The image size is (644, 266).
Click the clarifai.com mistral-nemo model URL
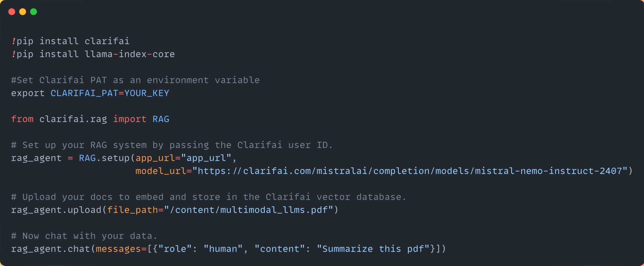tap(410, 171)
